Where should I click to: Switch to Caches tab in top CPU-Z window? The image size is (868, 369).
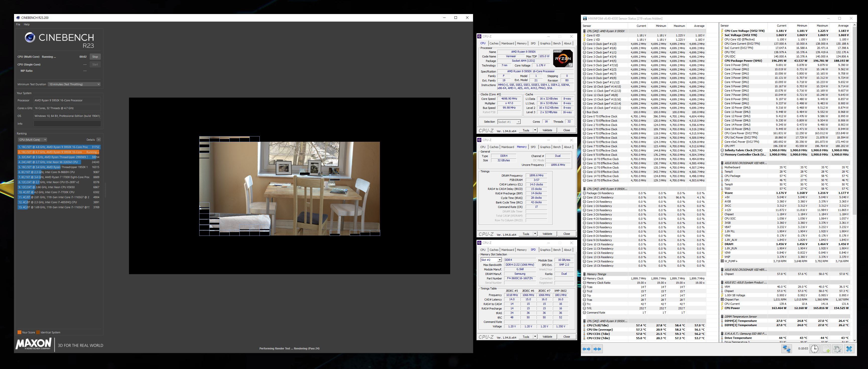pos(494,43)
